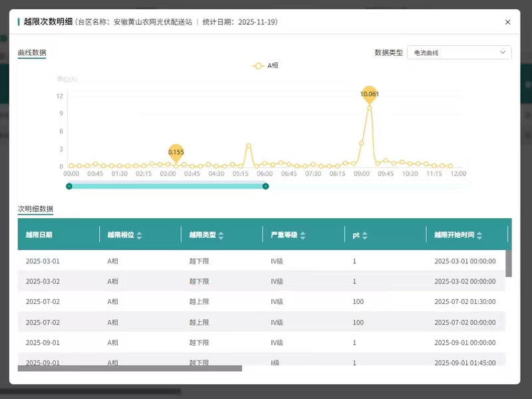The height and width of the screenshot is (399, 532).
Task: Click the 06:00 x-axis label
Action: click(x=265, y=174)
